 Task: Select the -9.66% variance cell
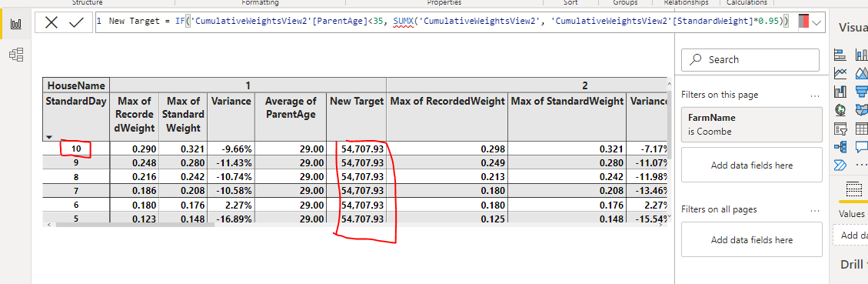pyautogui.click(x=231, y=149)
